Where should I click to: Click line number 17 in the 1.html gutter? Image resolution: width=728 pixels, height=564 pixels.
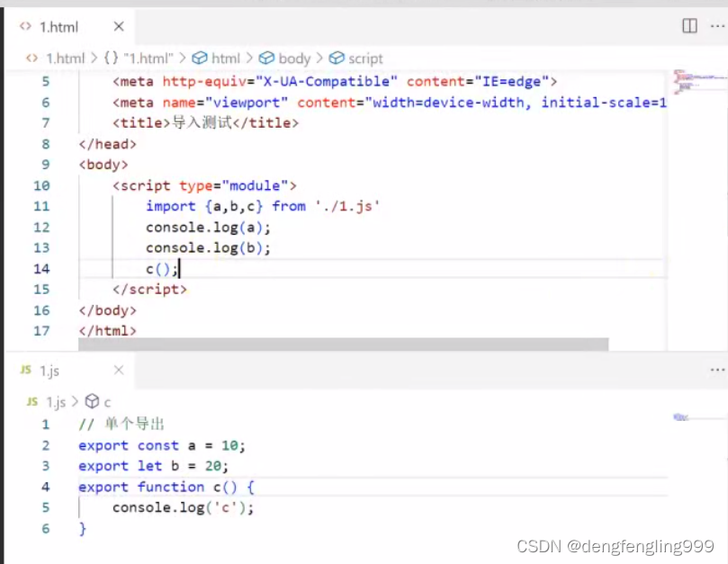point(41,331)
